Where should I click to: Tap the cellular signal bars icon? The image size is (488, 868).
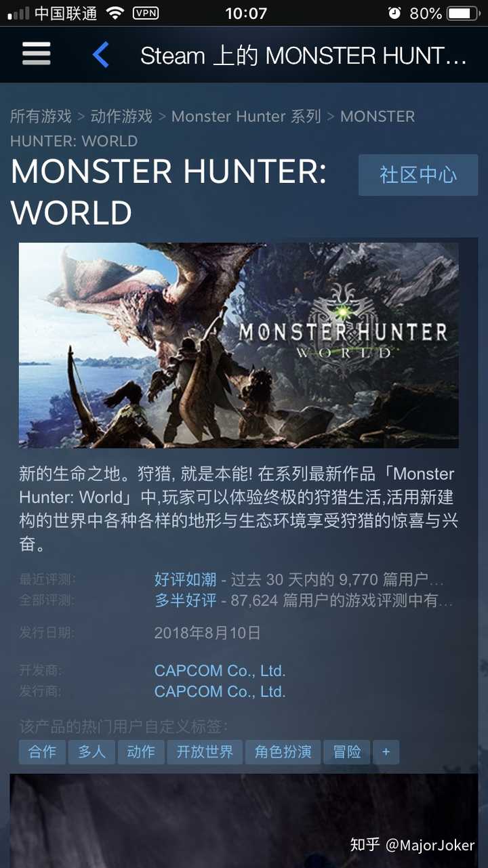[18, 13]
